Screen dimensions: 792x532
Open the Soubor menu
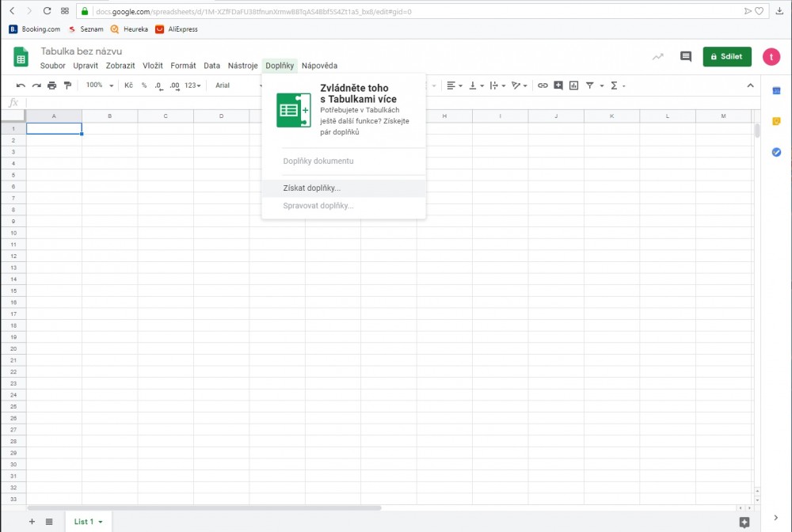53,66
